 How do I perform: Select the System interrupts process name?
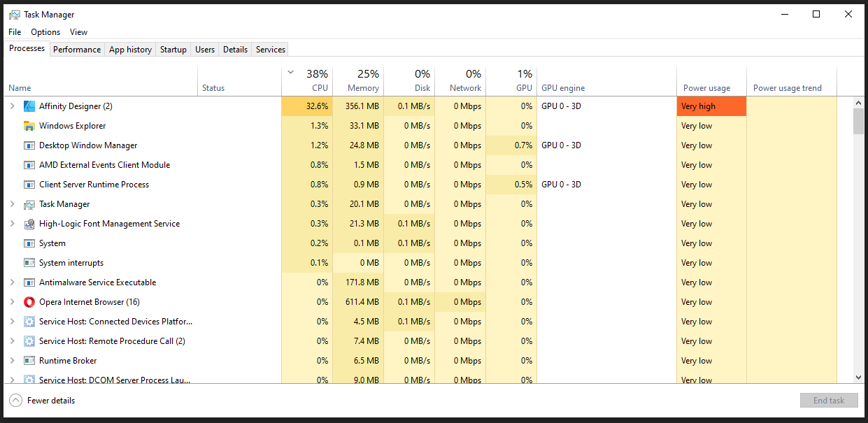coord(71,263)
